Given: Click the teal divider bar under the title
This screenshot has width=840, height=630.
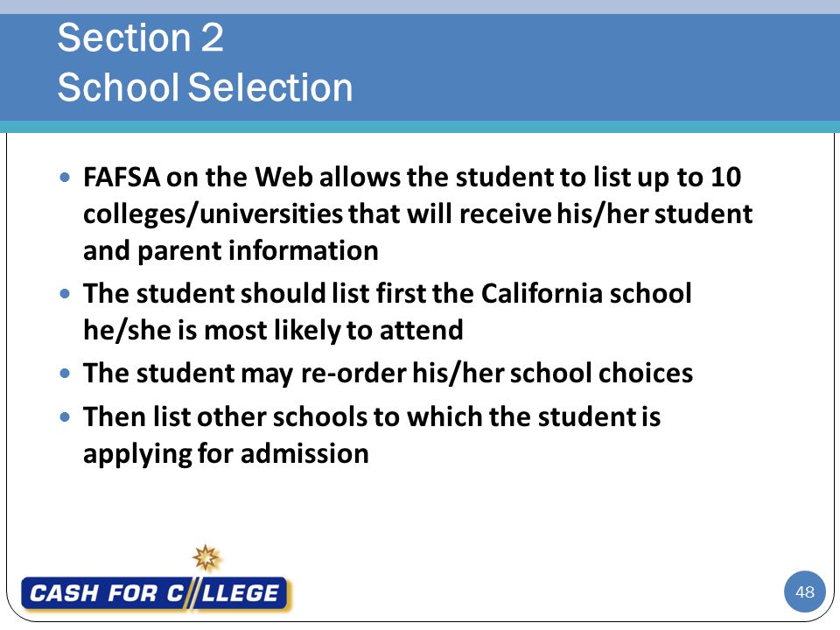Looking at the screenshot, I should [x=420, y=127].
